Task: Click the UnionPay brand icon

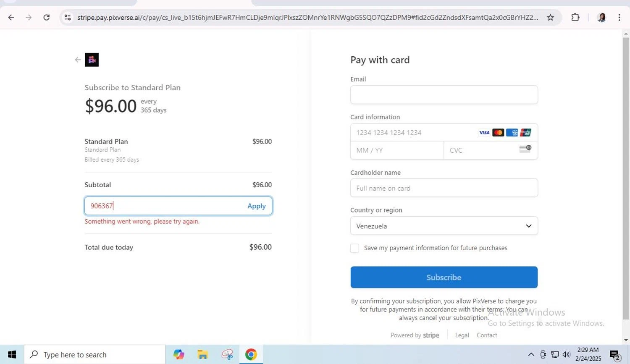Action: point(525,133)
